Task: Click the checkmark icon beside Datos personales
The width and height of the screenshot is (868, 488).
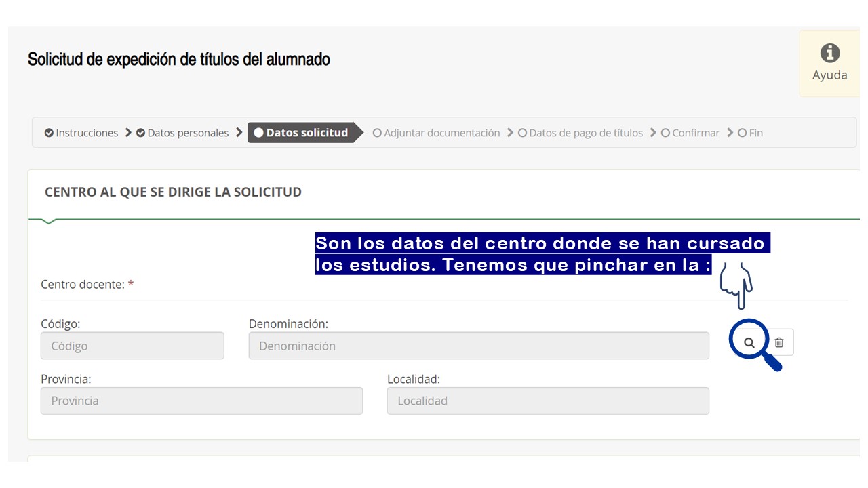Action: point(140,133)
